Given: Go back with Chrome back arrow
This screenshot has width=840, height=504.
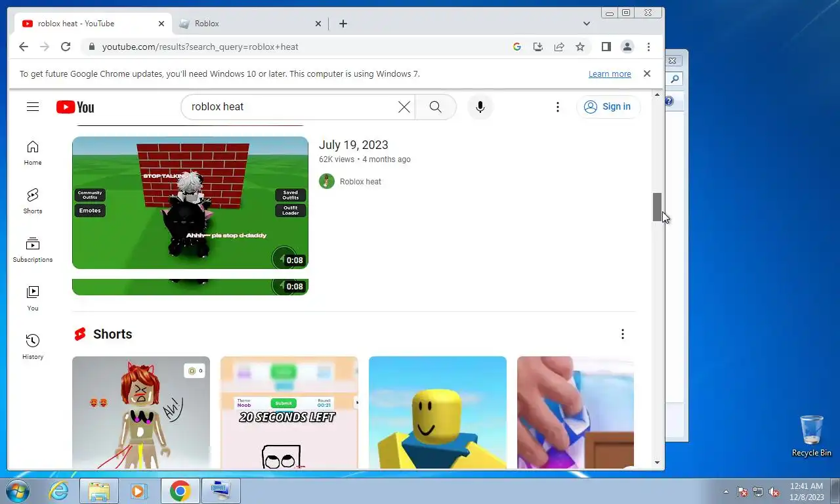Looking at the screenshot, I should point(24,47).
